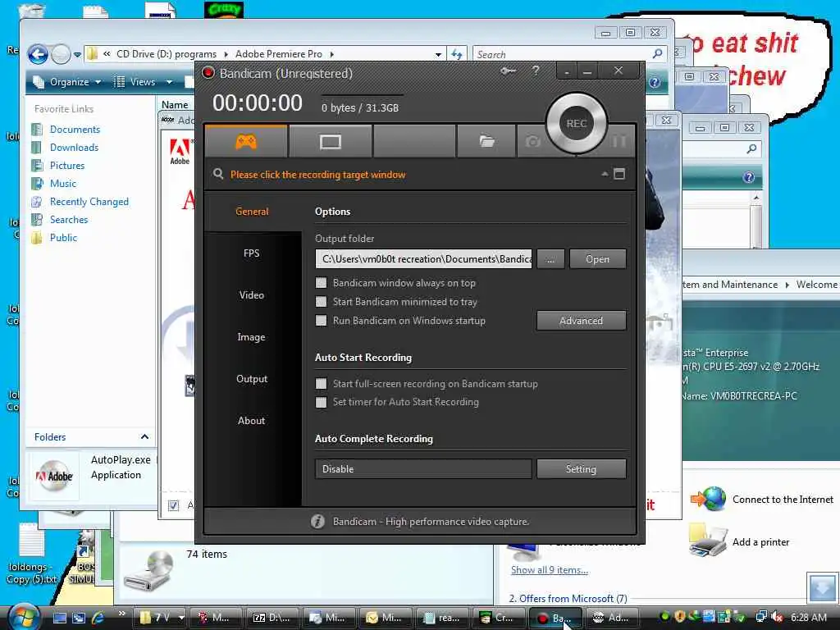
Task: Collapse the Bandicam panel with the up arrow
Action: click(x=605, y=174)
